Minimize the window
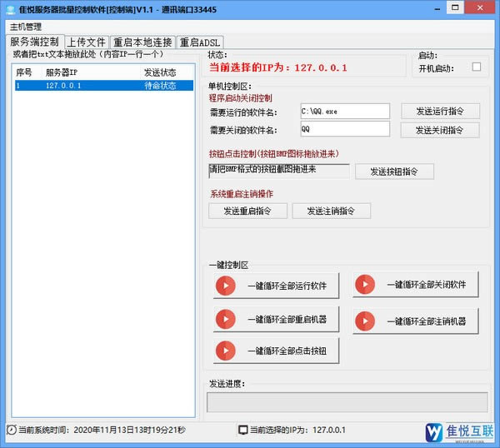This screenshot has width=500, height=448. pos(437,8)
